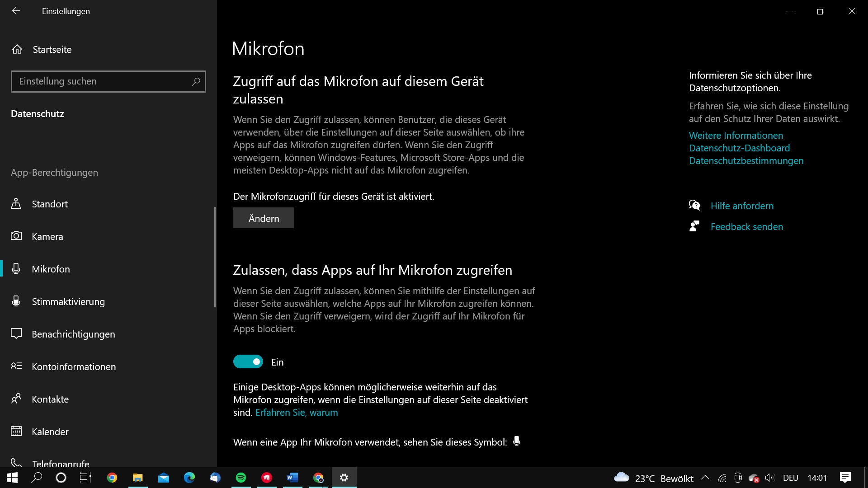The height and width of the screenshot is (488, 868).
Task: Open Stimmaktivierung settings
Action: [68, 301]
